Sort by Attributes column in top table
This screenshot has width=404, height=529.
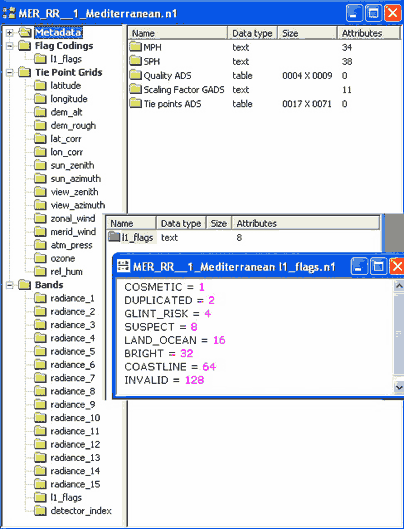[x=369, y=33]
